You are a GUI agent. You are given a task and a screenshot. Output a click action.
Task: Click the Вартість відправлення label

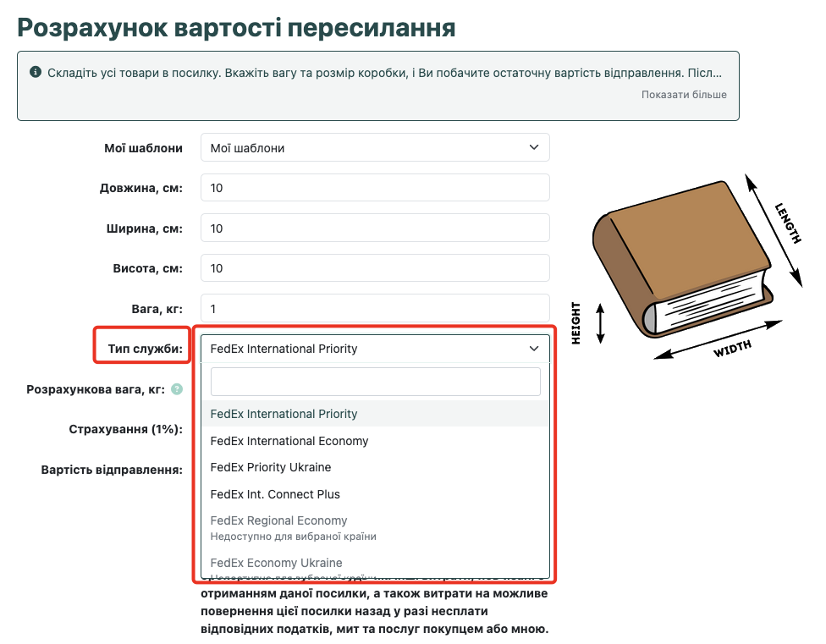click(112, 470)
